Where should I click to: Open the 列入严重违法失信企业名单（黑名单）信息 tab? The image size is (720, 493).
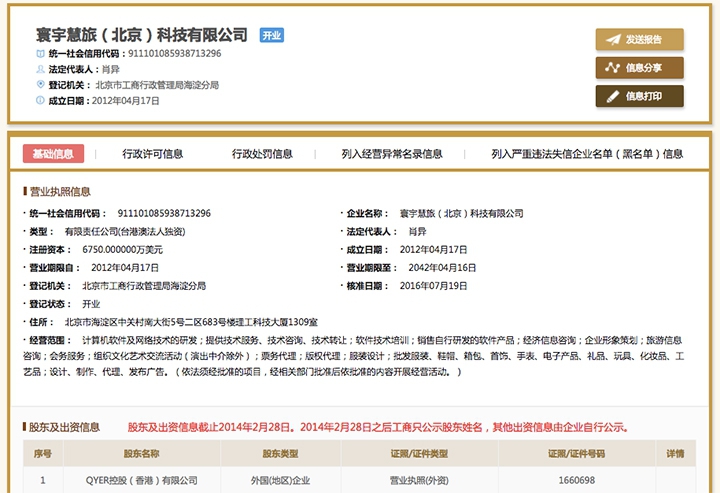pyautogui.click(x=587, y=154)
